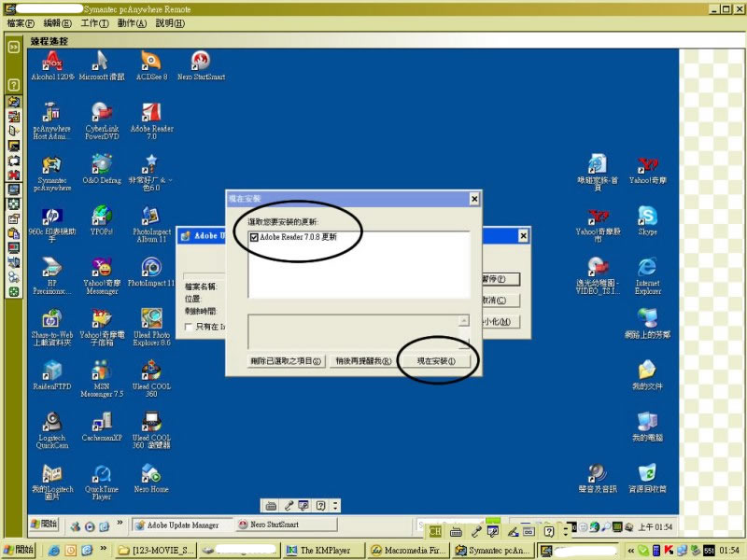Click the help icon in floating toolbar

320,506
